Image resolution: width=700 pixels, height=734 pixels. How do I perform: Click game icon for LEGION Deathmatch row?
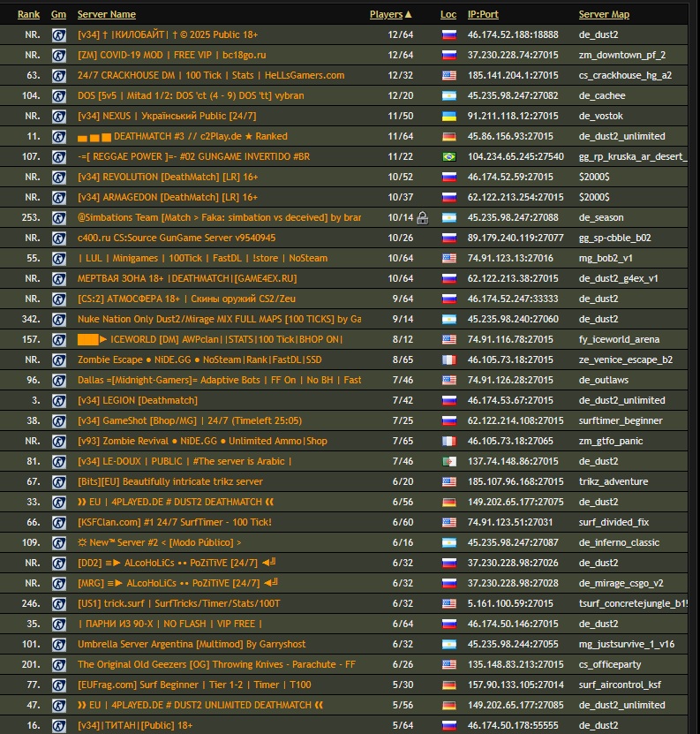pos(59,401)
